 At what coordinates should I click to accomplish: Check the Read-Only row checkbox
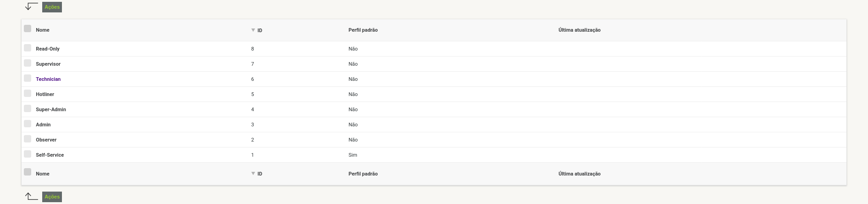(28, 48)
